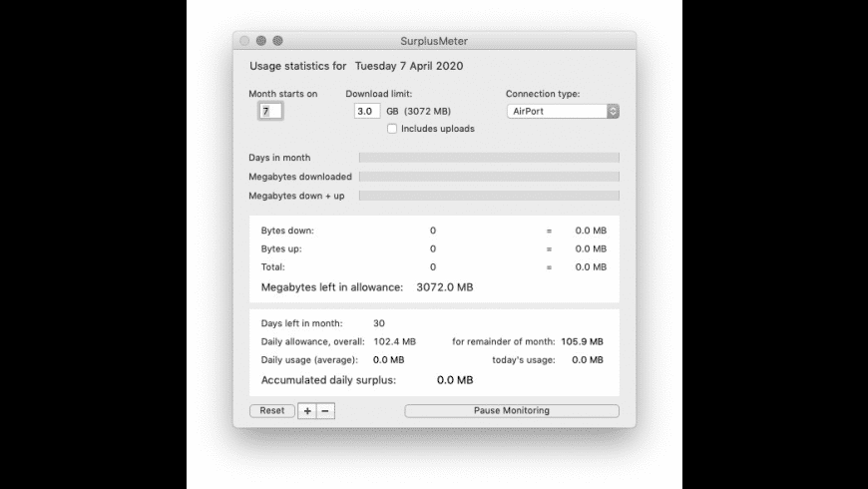Viewport: 868px width, 489px height.
Task: Click the minus button beside Reset
Action: click(x=325, y=411)
